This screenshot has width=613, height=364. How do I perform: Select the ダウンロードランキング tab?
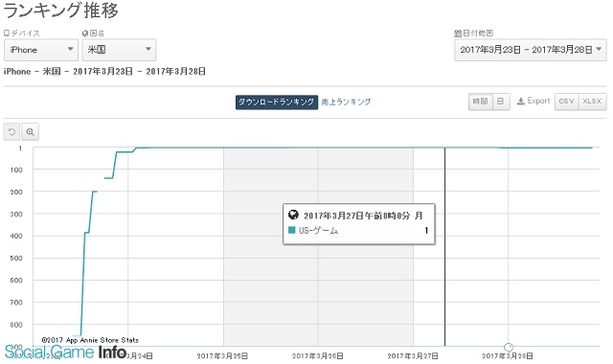pos(277,102)
